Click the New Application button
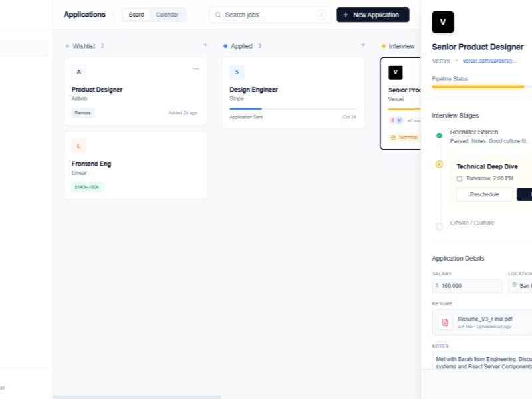The height and width of the screenshot is (399, 532). [372, 15]
